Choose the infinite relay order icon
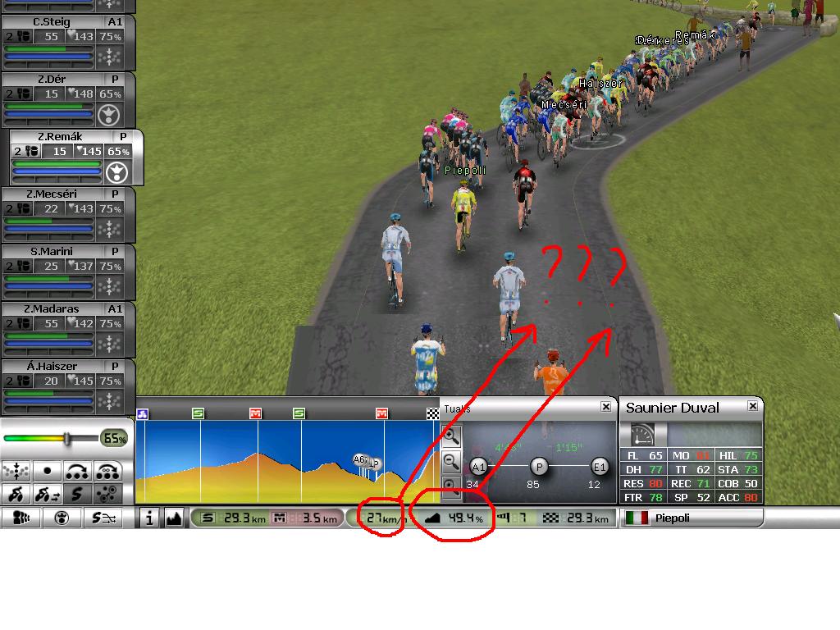840x630 pixels. [107, 471]
